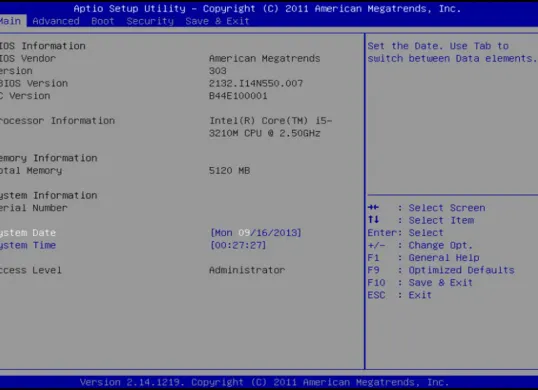Click the left-right arrows Select Screen icon

point(373,207)
